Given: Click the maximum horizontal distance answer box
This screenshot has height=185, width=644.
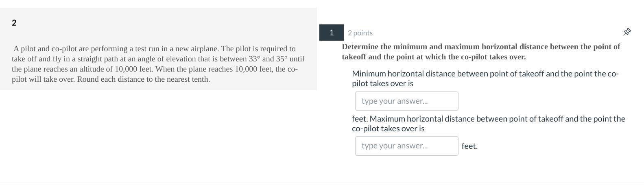Looking at the screenshot, I should pos(406,146).
